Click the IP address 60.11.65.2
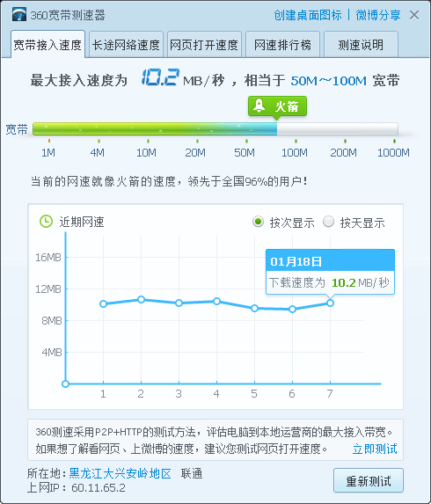The image size is (431, 504). (99, 487)
